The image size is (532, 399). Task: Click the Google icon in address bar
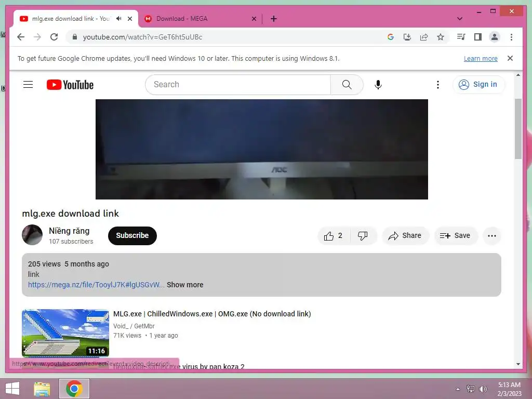click(x=391, y=37)
